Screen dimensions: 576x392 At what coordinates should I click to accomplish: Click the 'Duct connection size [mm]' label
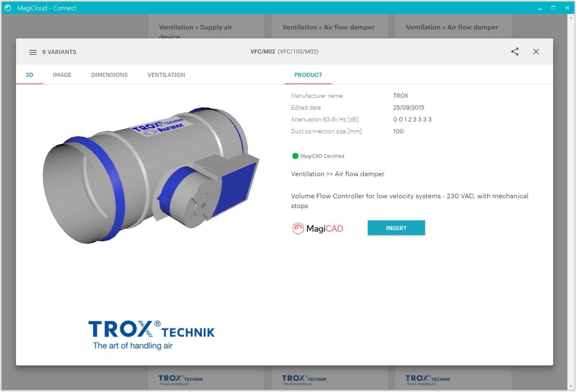[326, 131]
